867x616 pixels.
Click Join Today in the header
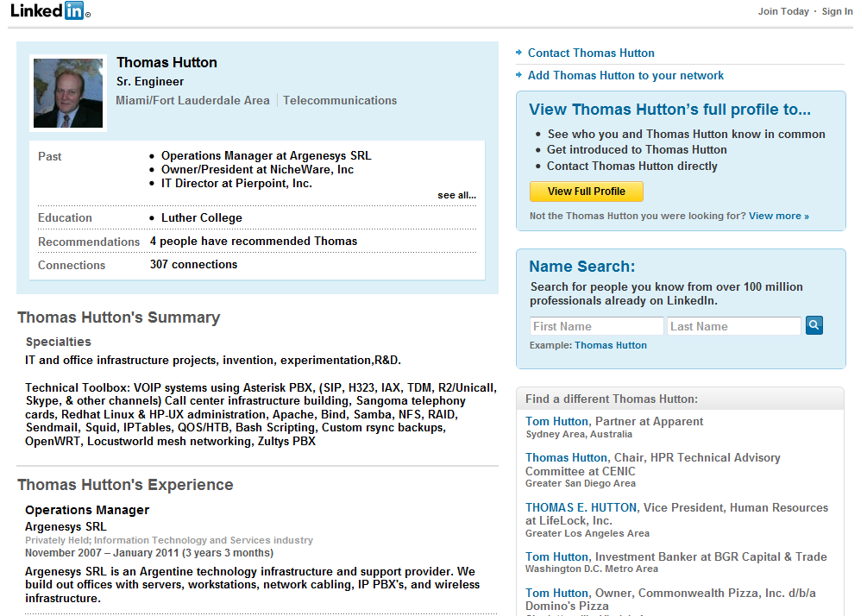click(x=783, y=11)
